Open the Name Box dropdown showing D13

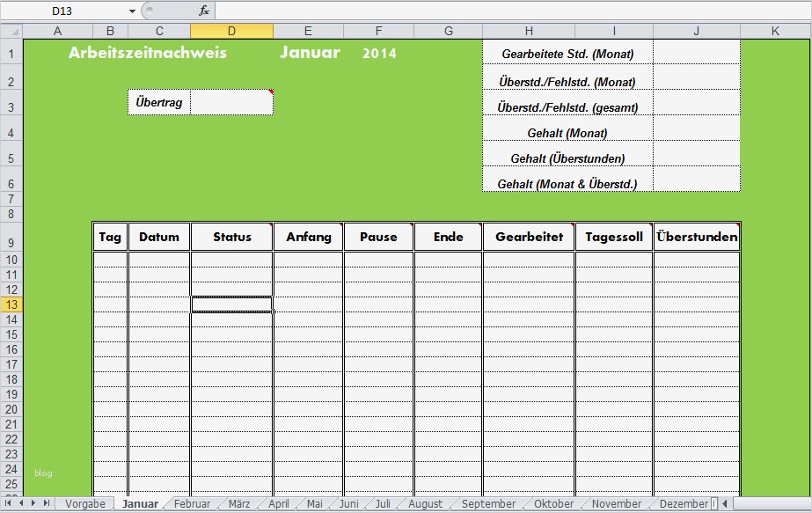pyautogui.click(x=132, y=11)
